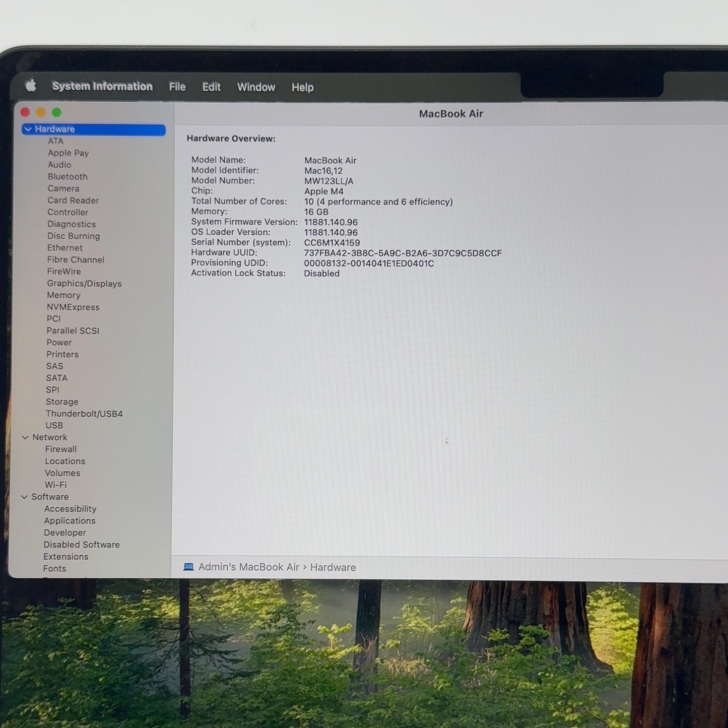
Task: Select SATA in the sidebar
Action: click(57, 378)
